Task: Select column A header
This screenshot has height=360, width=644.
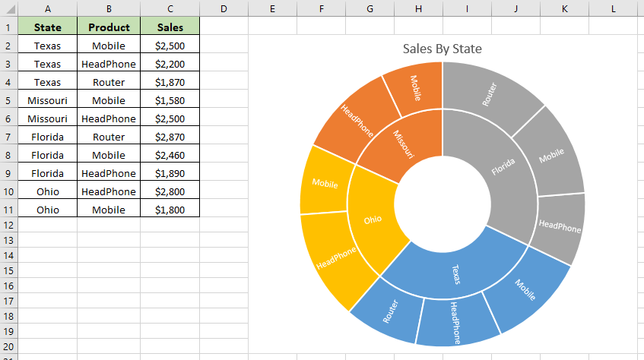Action: point(48,8)
